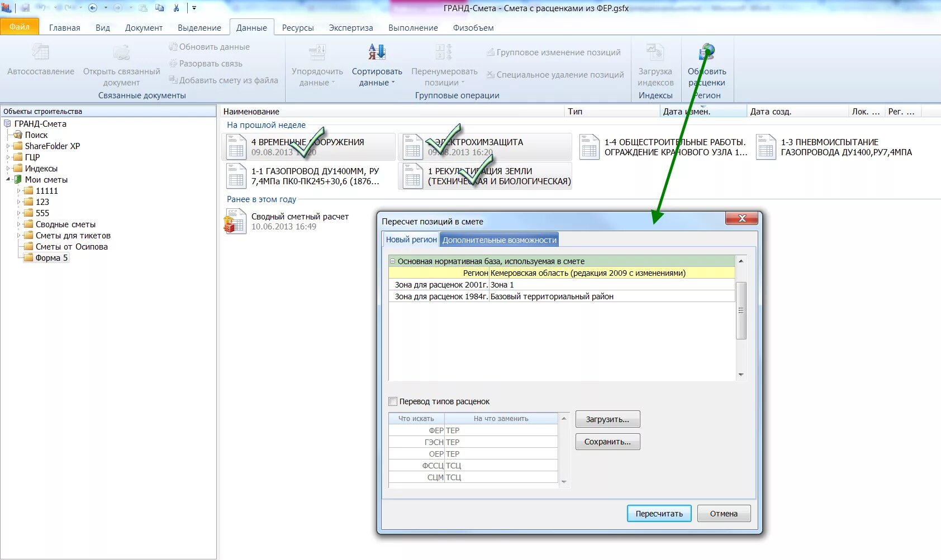Click the Save icon in quick access toolbar
This screenshot has height=560, width=941.
click(25, 8)
